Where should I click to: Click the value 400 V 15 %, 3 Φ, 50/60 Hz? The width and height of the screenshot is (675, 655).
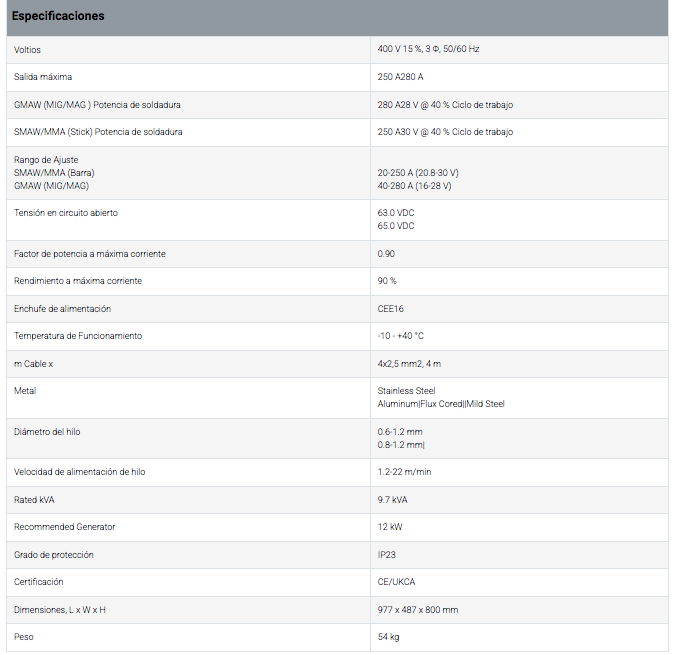428,49
